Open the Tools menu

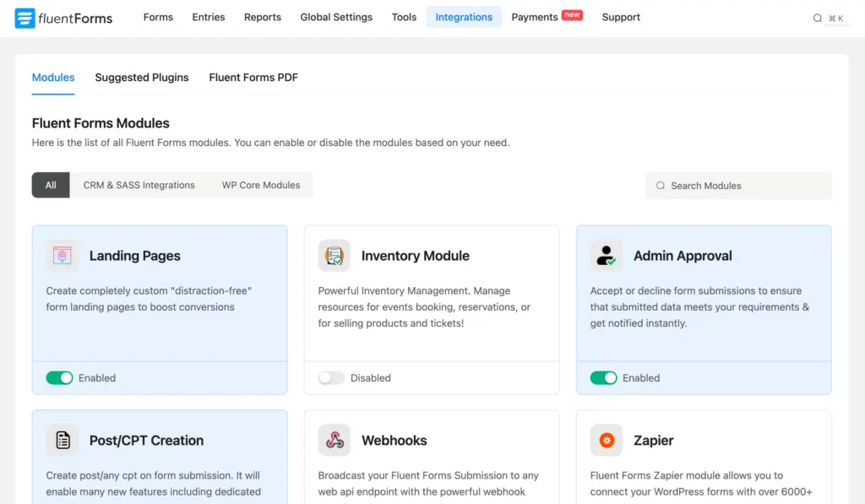tap(404, 17)
